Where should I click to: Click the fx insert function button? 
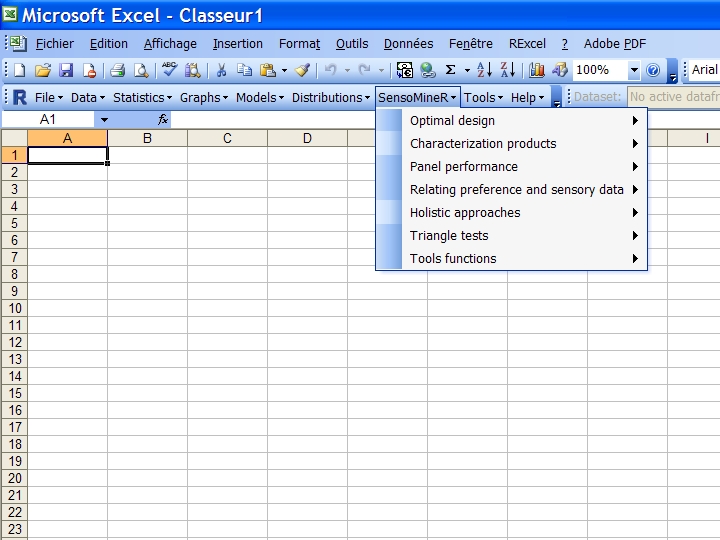pyautogui.click(x=163, y=120)
